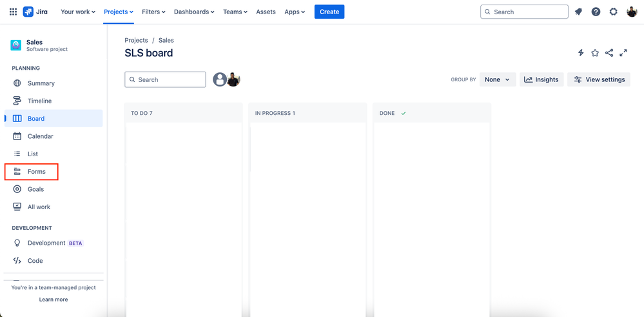
Task: Click Projects breadcrumb link
Action: [x=136, y=40]
